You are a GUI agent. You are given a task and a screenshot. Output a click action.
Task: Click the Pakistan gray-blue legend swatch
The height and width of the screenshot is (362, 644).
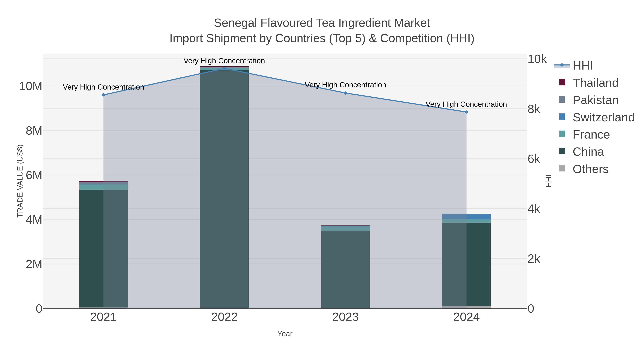(562, 99)
